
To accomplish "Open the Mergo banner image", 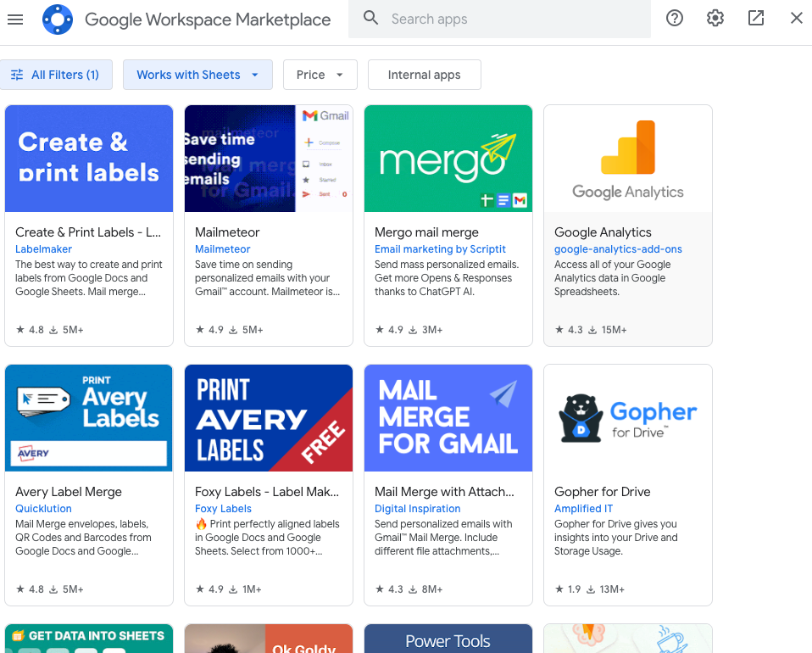I will (x=448, y=159).
